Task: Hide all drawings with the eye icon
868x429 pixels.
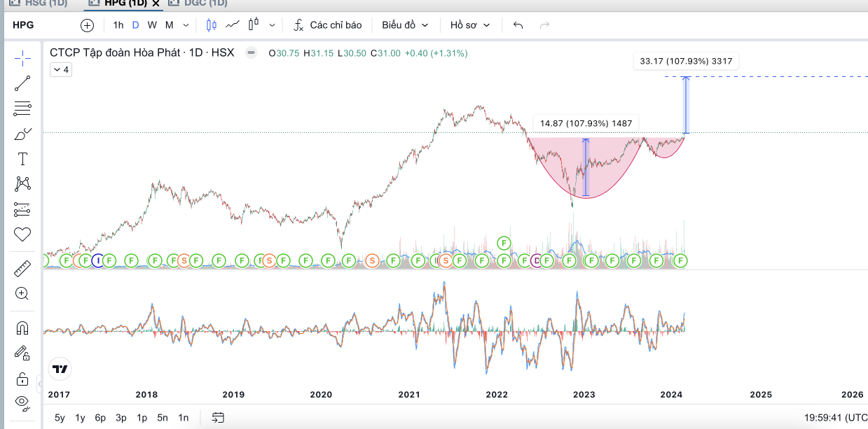Action: coord(22,402)
